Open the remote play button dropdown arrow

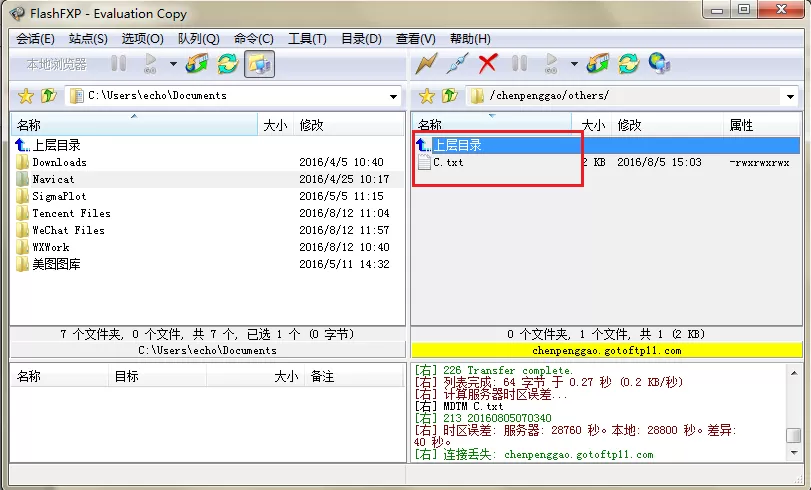[x=574, y=64]
